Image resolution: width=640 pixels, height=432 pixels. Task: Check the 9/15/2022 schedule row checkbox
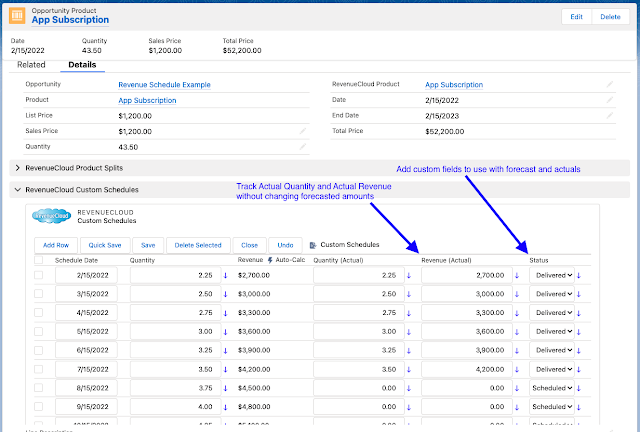click(38, 406)
